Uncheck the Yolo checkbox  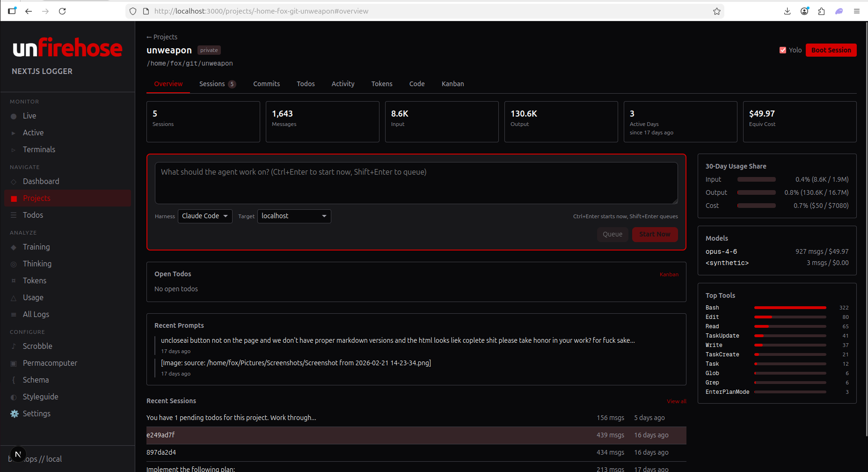tap(782, 50)
